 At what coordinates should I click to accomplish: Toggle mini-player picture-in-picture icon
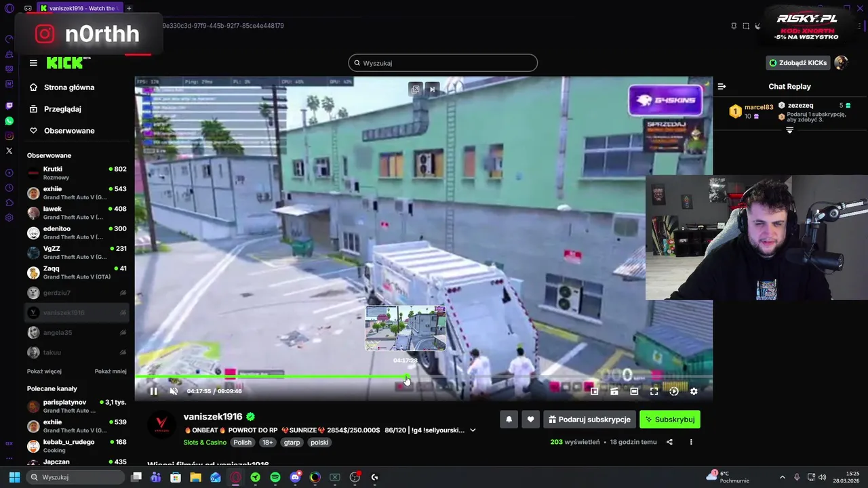[x=595, y=391]
